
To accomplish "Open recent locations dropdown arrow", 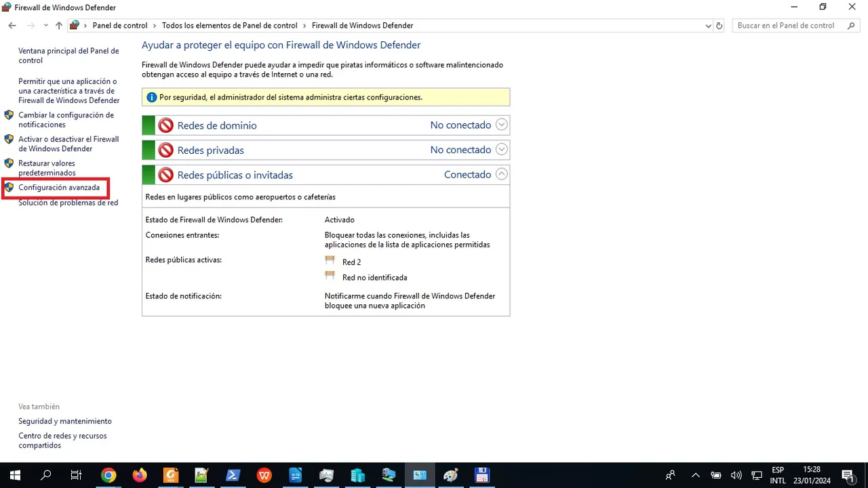I will [45, 26].
